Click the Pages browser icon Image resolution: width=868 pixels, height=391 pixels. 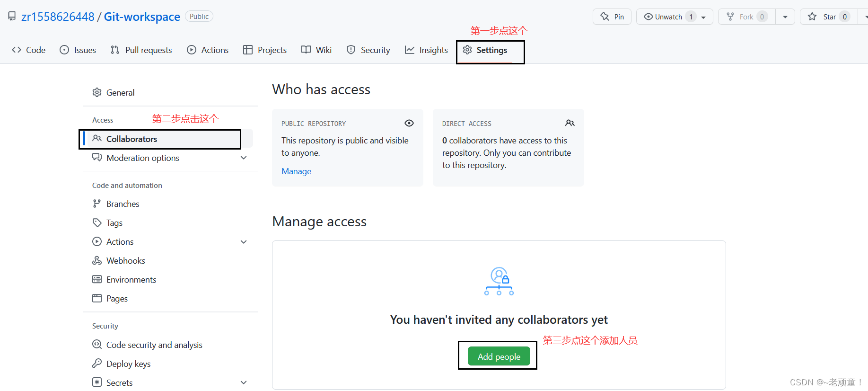click(97, 298)
